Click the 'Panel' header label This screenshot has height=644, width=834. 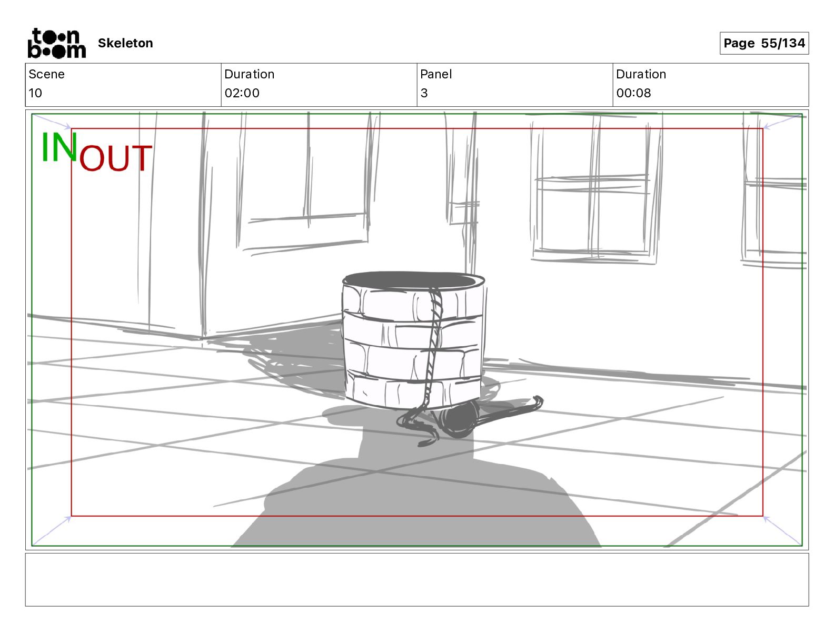click(436, 74)
